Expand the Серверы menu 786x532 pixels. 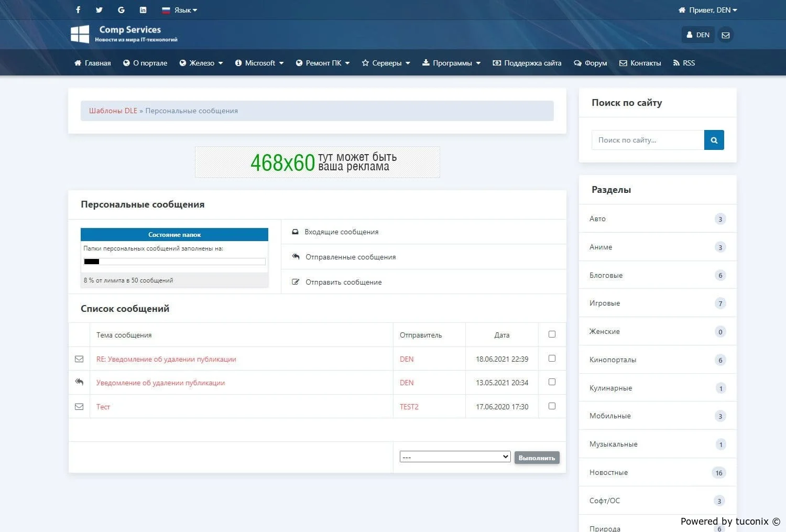click(x=386, y=63)
